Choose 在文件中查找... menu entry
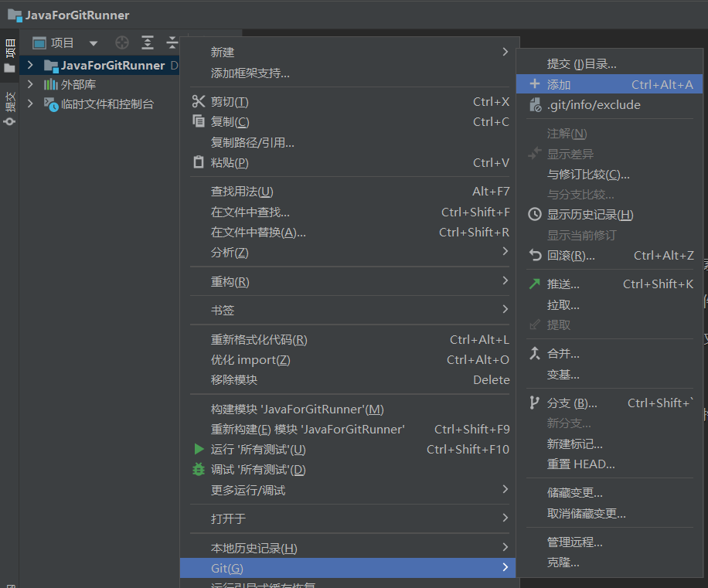708x588 pixels. 348,212
